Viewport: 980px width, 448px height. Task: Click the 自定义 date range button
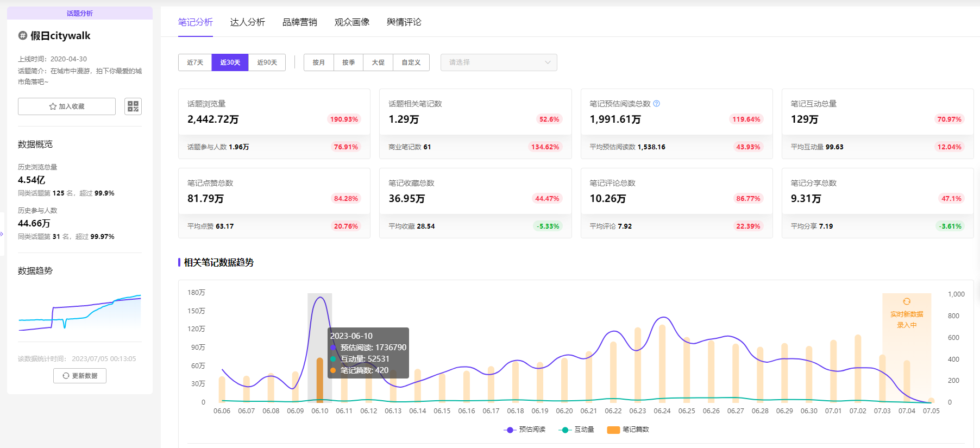[x=411, y=62]
